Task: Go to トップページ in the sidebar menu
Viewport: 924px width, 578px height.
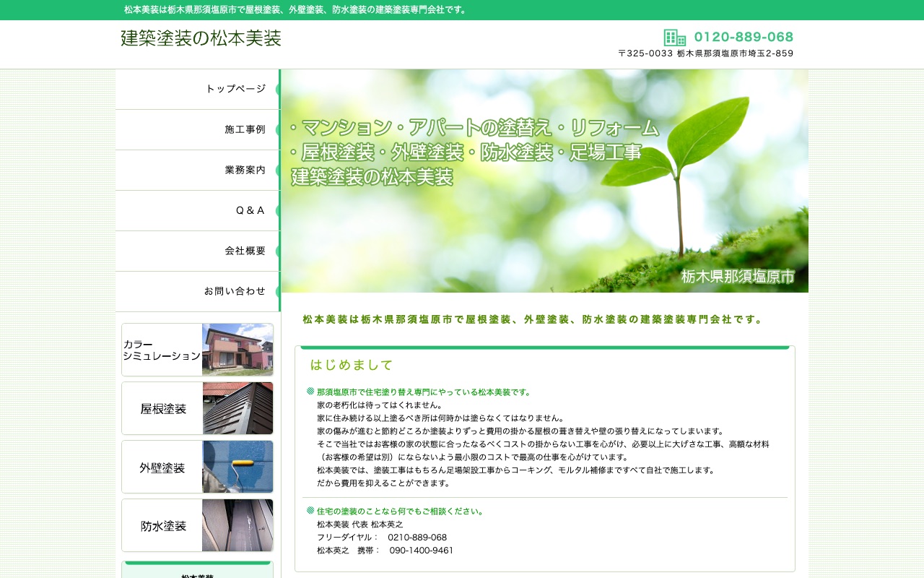Action: pyautogui.click(x=198, y=89)
